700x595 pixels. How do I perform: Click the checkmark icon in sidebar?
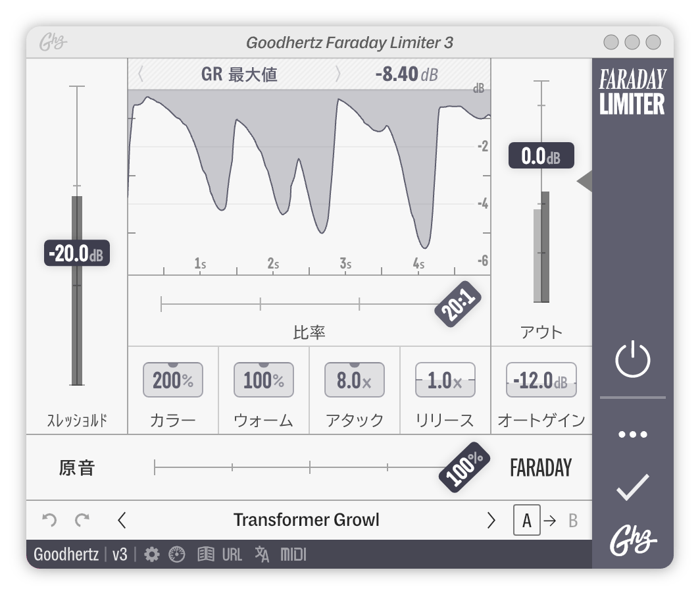(633, 487)
